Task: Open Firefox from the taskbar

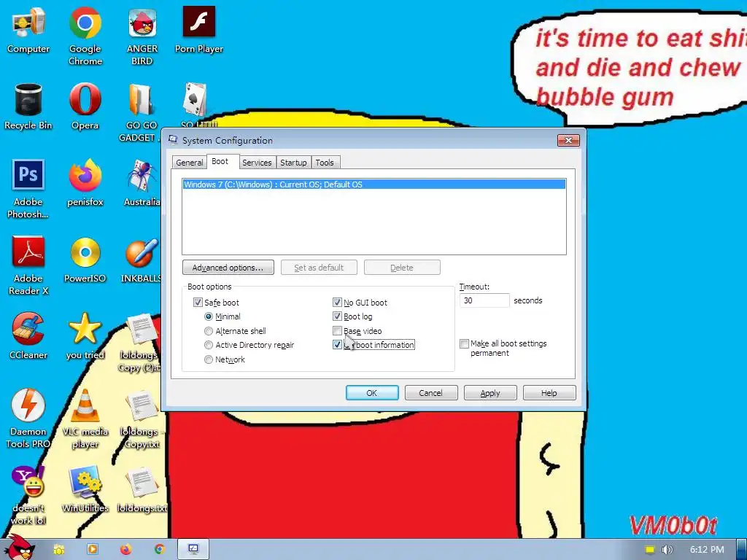Action: click(125, 549)
